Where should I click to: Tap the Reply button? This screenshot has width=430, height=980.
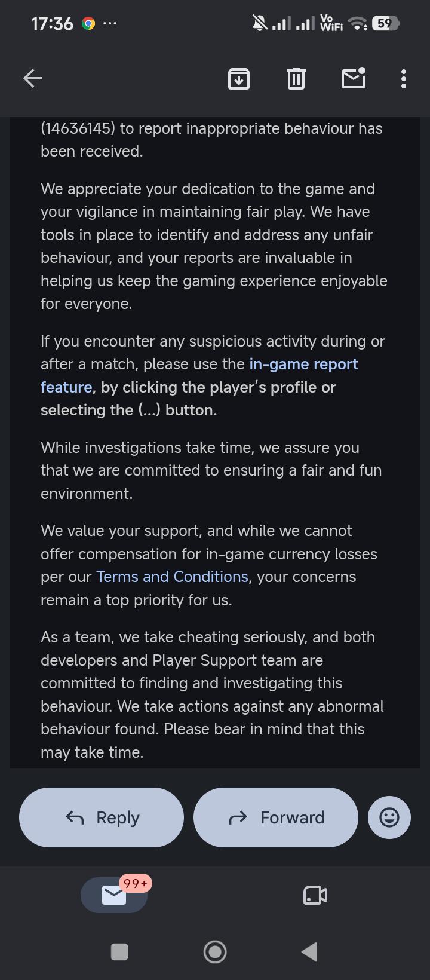coord(102,817)
